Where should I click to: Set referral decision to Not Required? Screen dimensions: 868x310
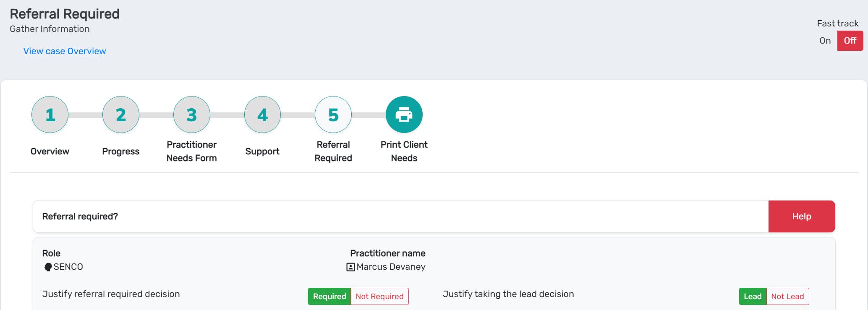[379, 296]
